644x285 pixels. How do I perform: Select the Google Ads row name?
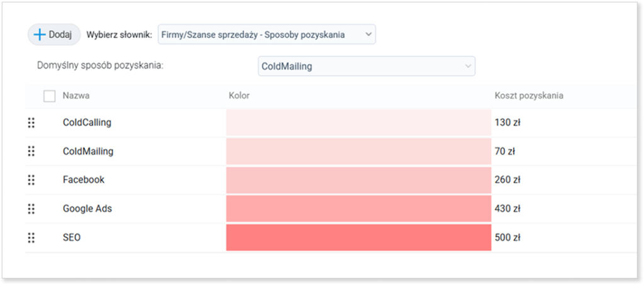pos(87,209)
